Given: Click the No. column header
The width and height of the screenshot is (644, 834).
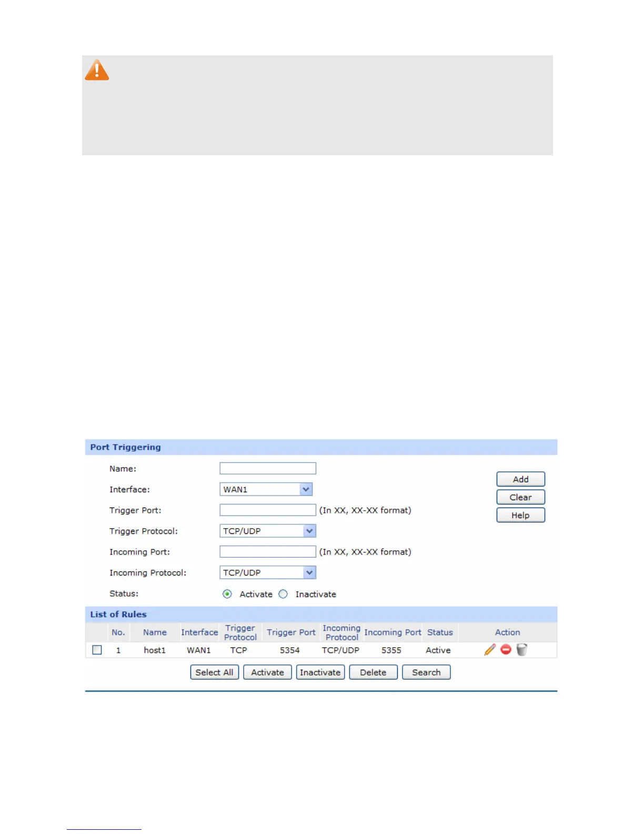Looking at the screenshot, I should point(118,632).
